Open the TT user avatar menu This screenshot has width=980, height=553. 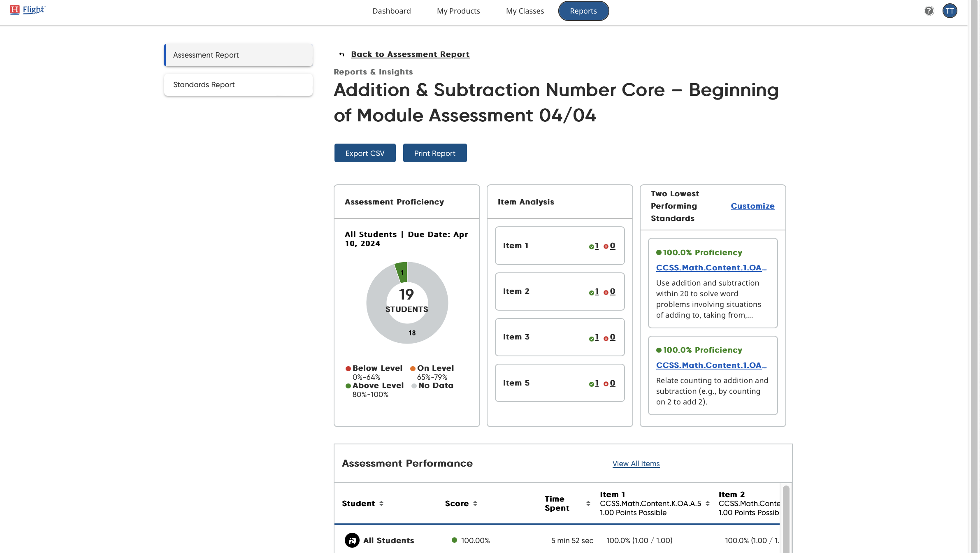[950, 11]
